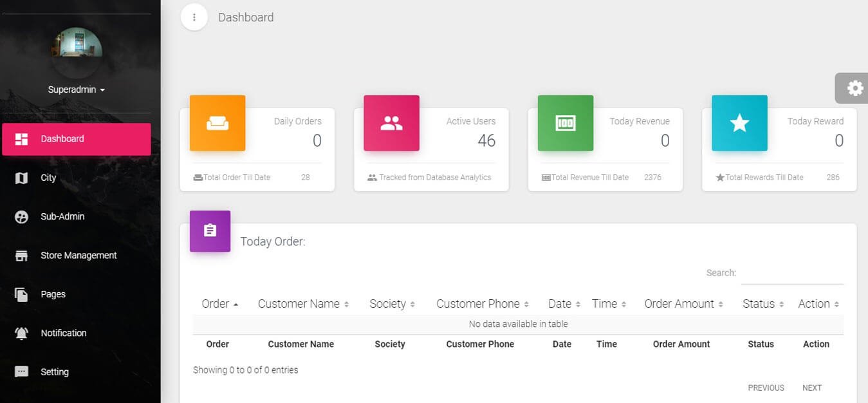Expand the Superadmin user dropdown

(76, 89)
